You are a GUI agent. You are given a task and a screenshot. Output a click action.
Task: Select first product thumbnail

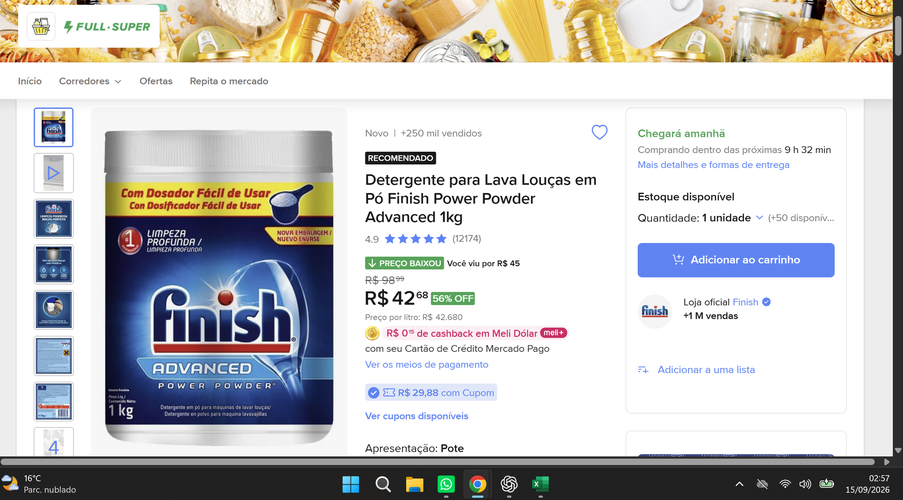[x=54, y=127]
